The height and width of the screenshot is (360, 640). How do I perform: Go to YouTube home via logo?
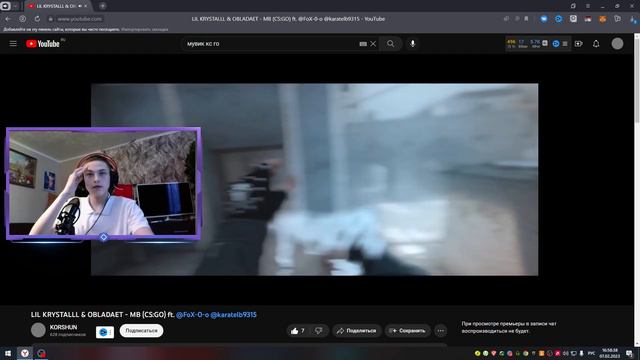click(43, 44)
